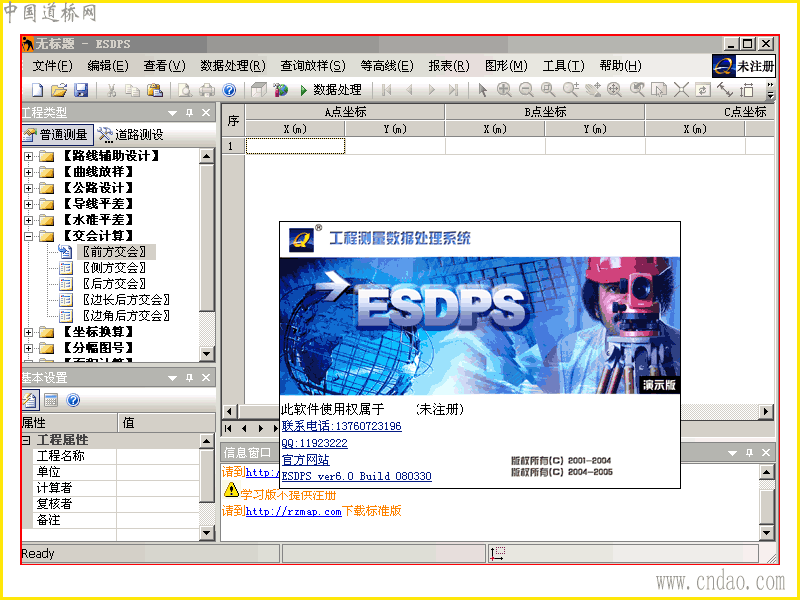The image size is (800, 600).
Task: Click calculator icon in 基本设置 panel
Action: click(51, 400)
